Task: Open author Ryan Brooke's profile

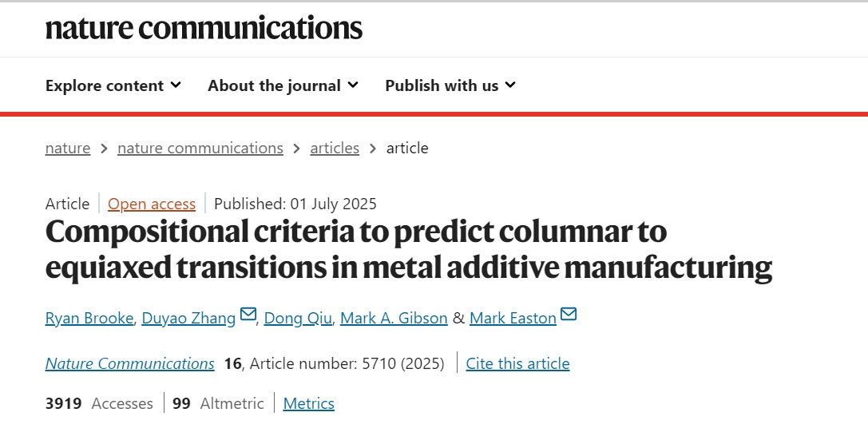Action: (x=89, y=318)
